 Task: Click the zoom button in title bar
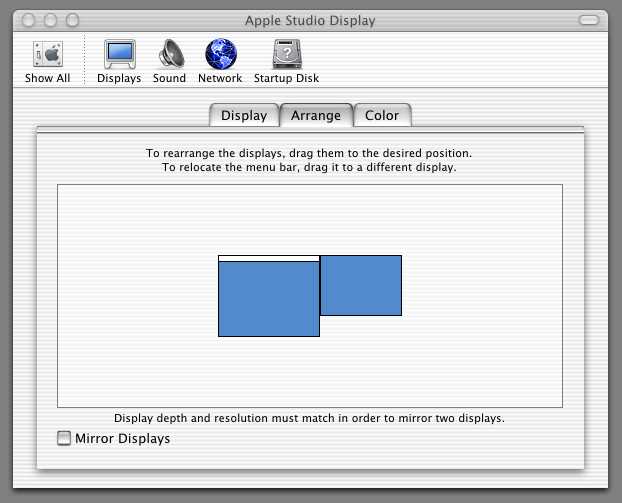click(72, 20)
